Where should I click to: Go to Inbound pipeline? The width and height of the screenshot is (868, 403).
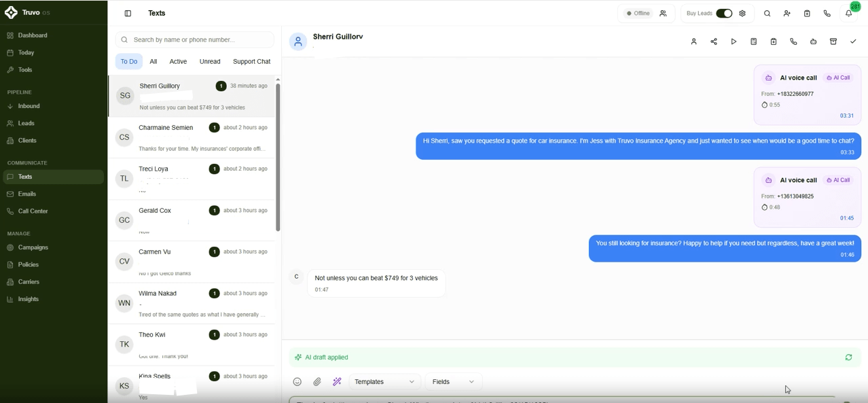click(x=53, y=106)
